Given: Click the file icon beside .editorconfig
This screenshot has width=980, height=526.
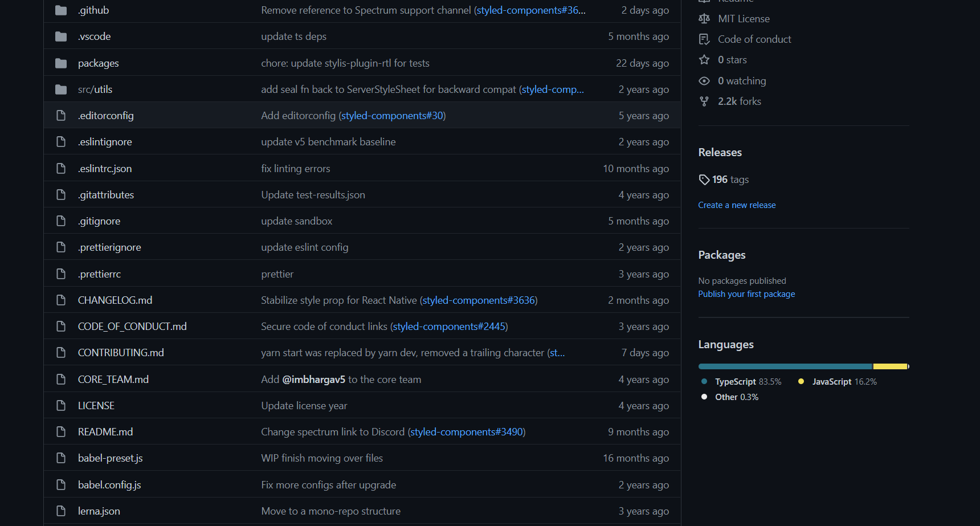Looking at the screenshot, I should [x=61, y=116].
